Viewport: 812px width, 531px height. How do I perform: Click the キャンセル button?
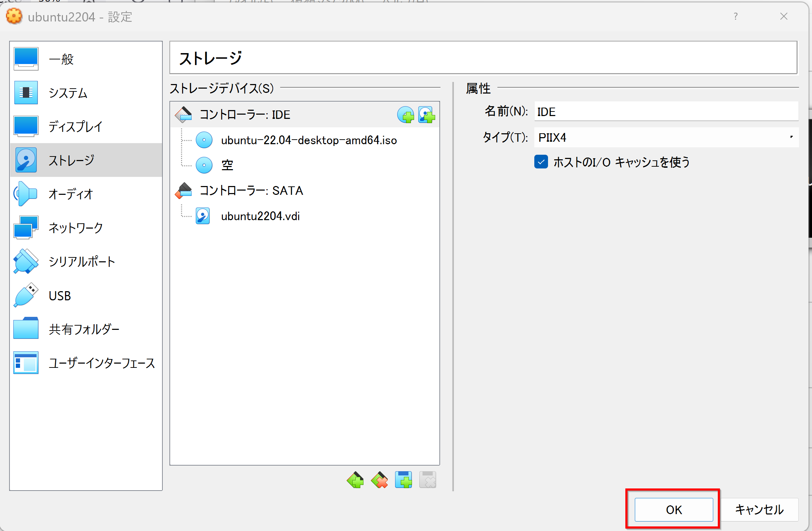760,510
